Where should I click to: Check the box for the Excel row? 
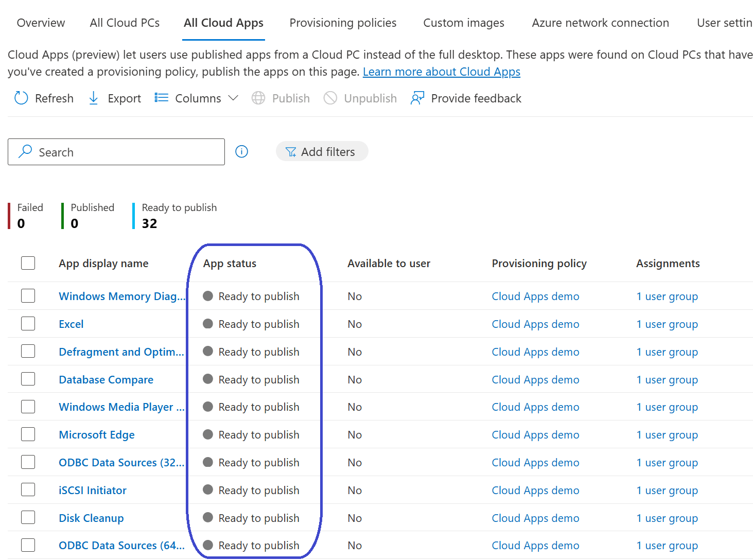click(28, 324)
